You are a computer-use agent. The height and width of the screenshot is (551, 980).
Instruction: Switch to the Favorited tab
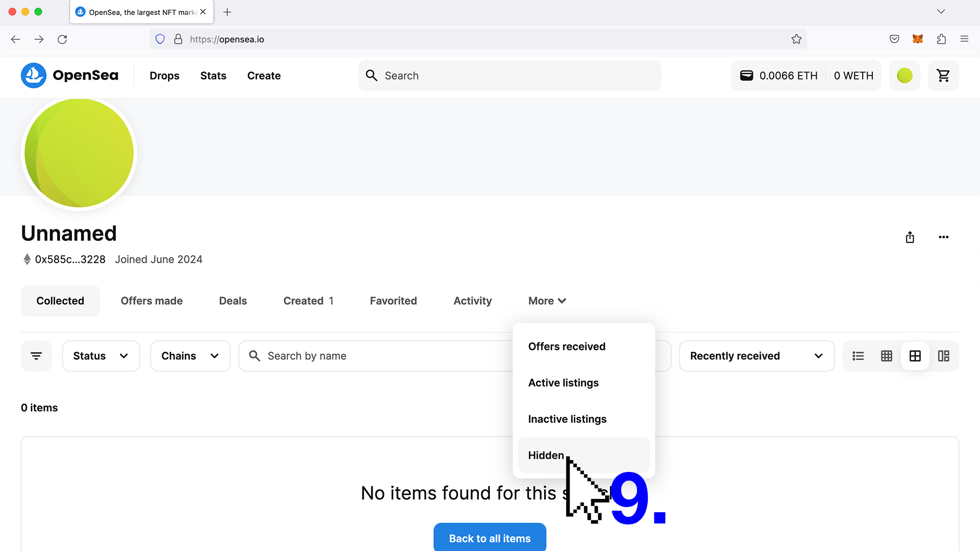tap(393, 301)
